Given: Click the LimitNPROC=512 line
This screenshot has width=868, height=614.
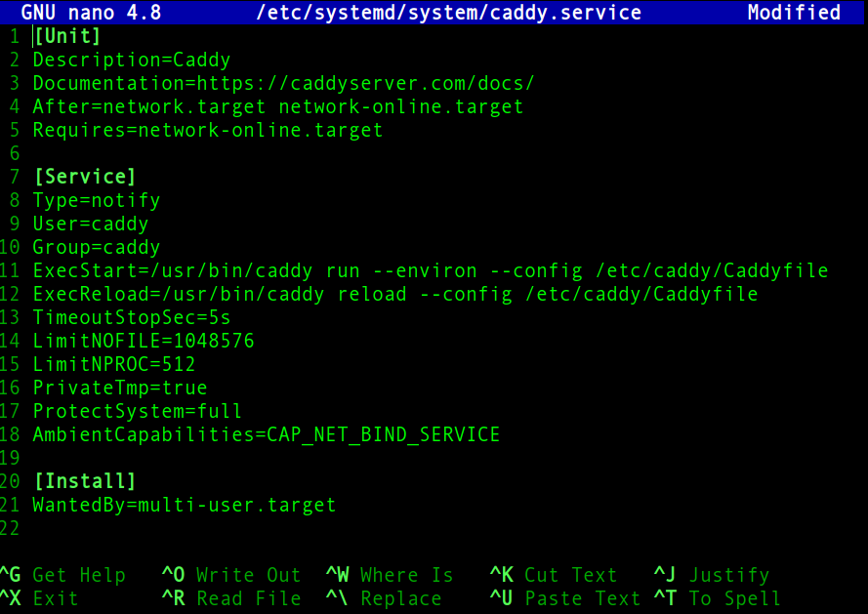Looking at the screenshot, I should [114, 364].
